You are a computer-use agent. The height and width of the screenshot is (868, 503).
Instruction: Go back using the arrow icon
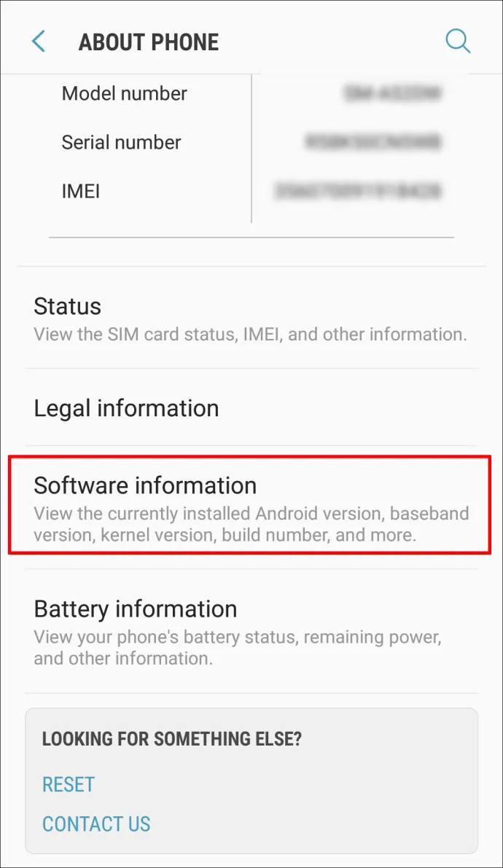38,42
